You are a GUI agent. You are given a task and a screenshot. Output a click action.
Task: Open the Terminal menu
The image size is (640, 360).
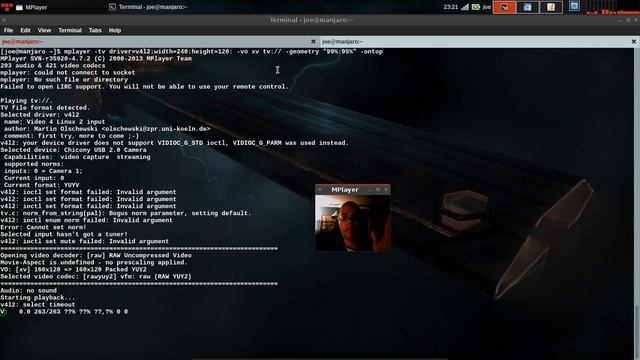click(x=70, y=30)
